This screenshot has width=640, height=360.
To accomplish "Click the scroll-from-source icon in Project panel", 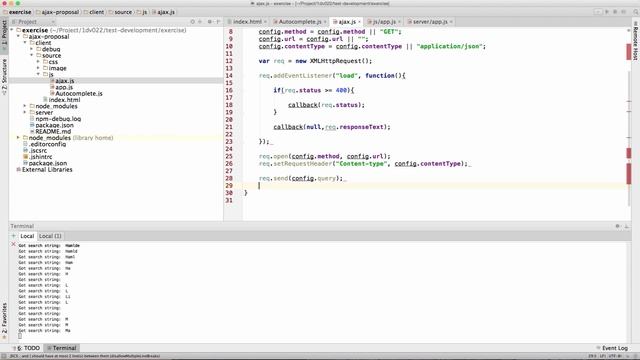I will (x=192, y=22).
